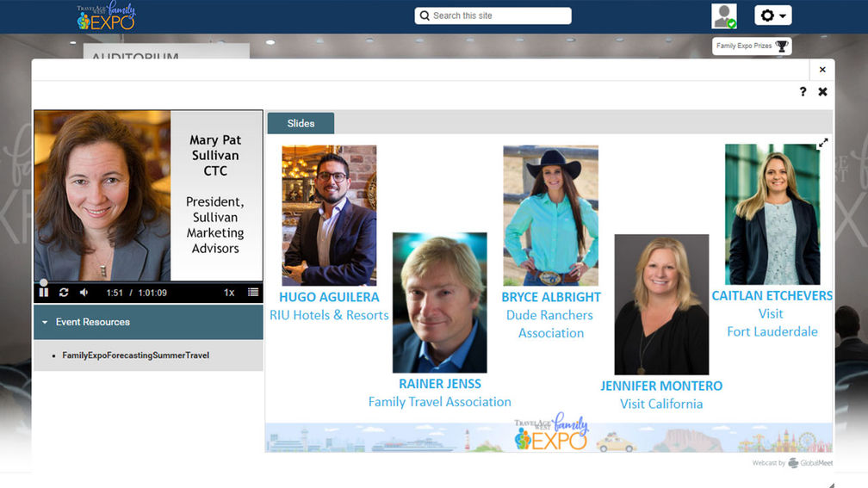Image resolution: width=868 pixels, height=488 pixels.
Task: Click the RAINER JENSS name text
Action: pyautogui.click(x=440, y=384)
